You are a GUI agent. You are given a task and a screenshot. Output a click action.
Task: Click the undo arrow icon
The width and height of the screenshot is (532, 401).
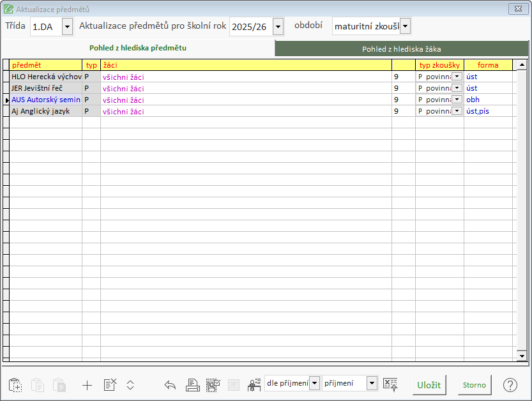(170, 385)
